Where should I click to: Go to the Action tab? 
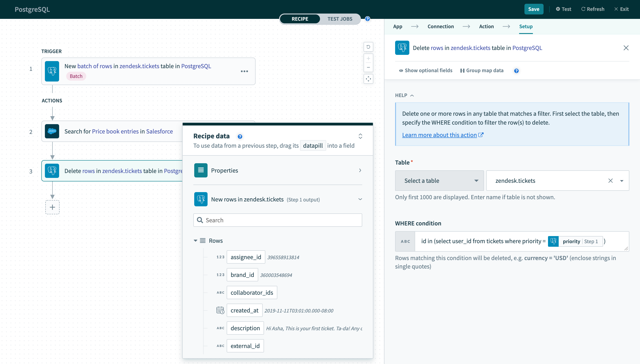click(x=486, y=26)
